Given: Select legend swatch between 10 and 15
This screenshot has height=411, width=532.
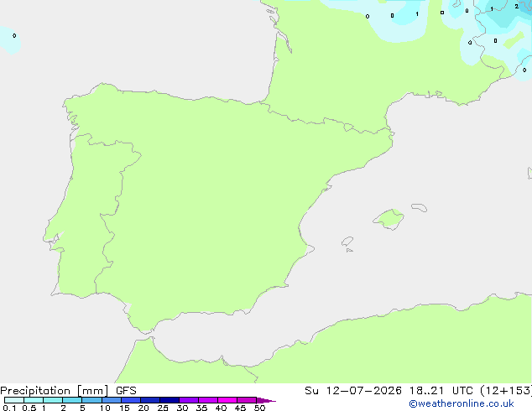Looking at the screenshot, I should 112,400.
